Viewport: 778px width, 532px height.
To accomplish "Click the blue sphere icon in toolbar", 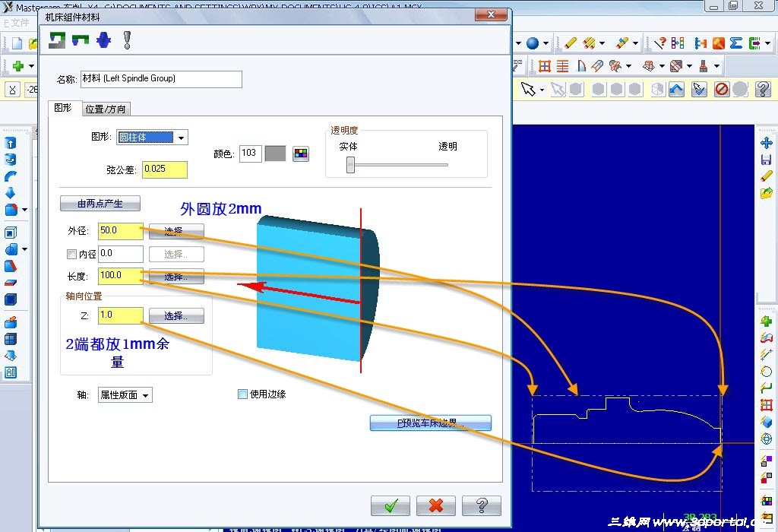I will pyautogui.click(x=533, y=43).
